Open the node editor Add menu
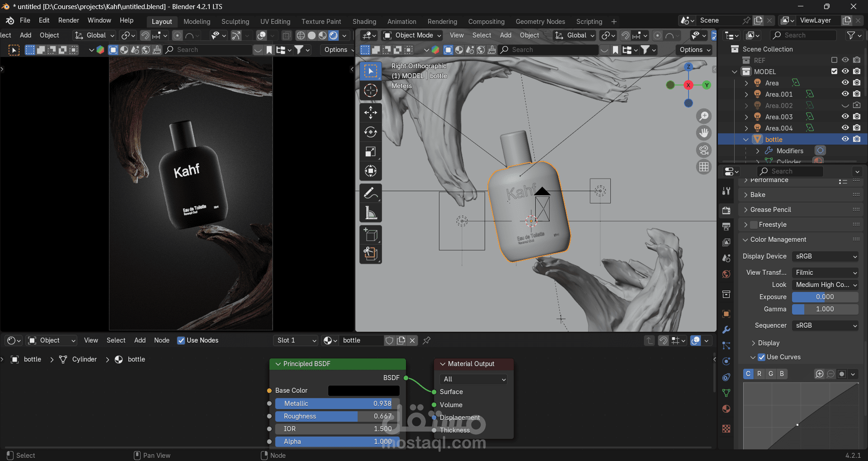868x461 pixels. 140,340
